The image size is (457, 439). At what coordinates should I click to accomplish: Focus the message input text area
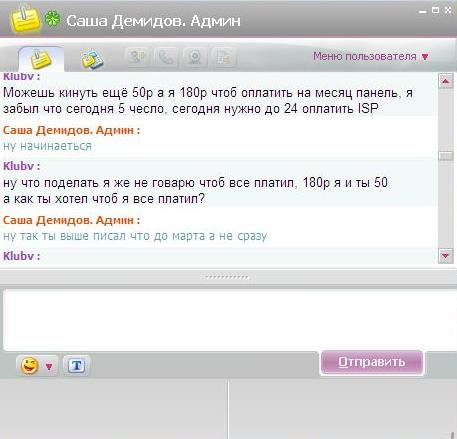pyautogui.click(x=229, y=320)
